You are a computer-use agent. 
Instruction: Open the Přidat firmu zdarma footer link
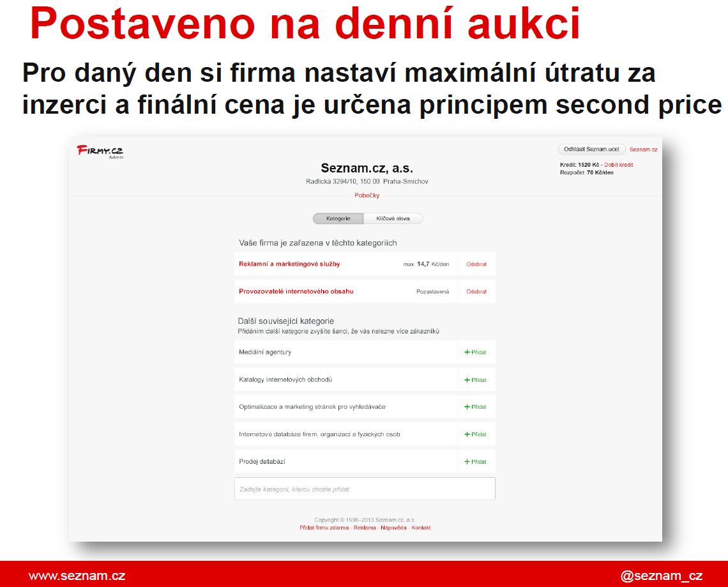324,528
